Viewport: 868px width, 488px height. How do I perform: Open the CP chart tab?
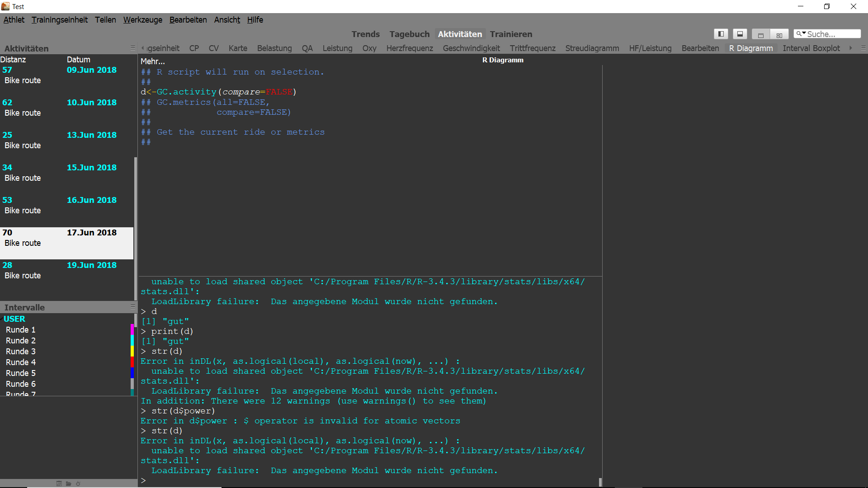[194, 48]
